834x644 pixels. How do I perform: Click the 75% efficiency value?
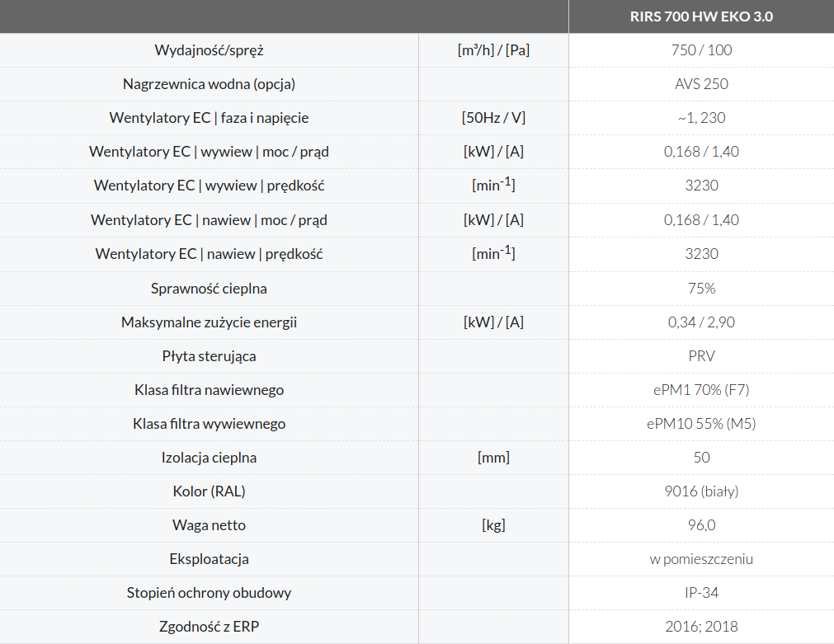[x=701, y=289]
